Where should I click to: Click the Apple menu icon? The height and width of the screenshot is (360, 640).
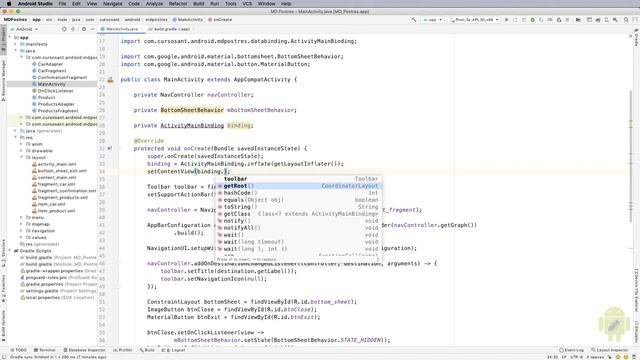tap(9, 3)
